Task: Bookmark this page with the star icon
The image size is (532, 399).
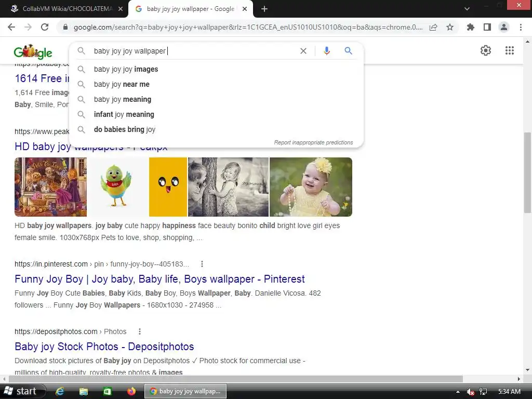Action: [x=450, y=27]
